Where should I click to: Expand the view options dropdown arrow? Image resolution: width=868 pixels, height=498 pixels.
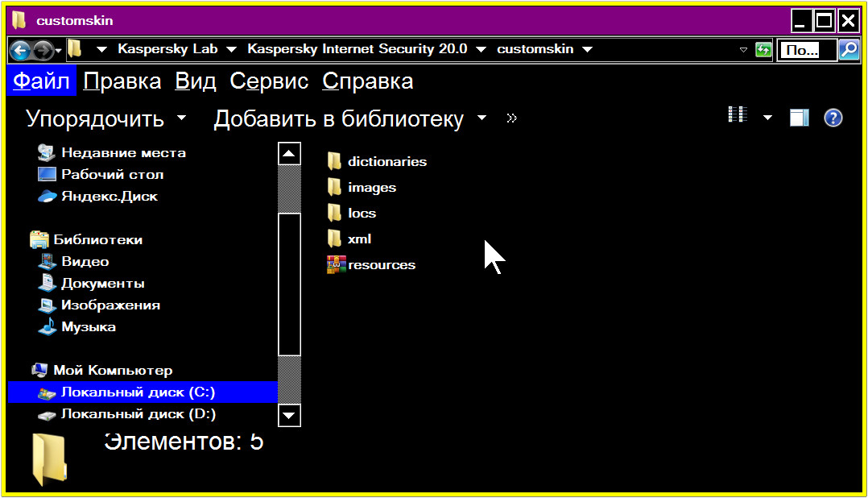767,118
